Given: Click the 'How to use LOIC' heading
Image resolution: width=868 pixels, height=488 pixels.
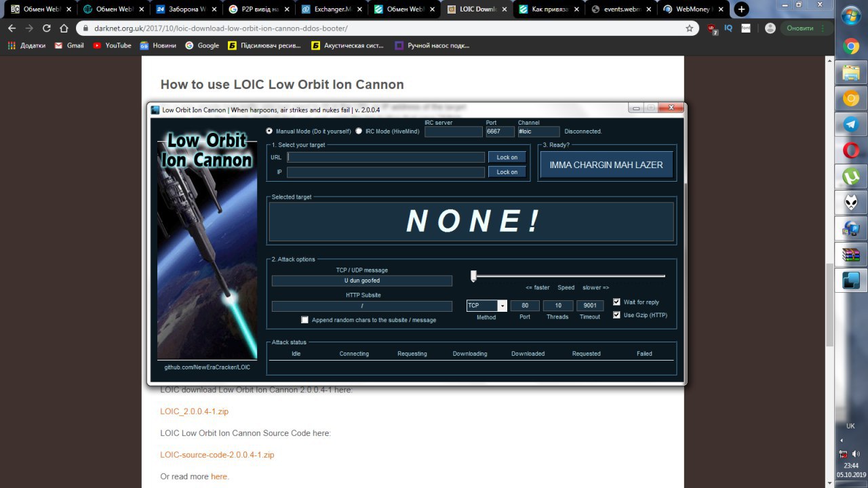Looking at the screenshot, I should [x=282, y=85].
